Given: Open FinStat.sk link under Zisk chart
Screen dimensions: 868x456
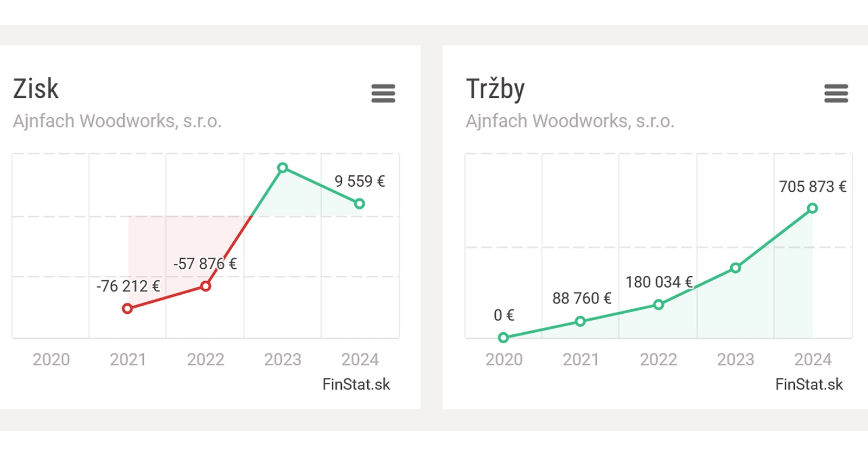Looking at the screenshot, I should pos(356,384).
